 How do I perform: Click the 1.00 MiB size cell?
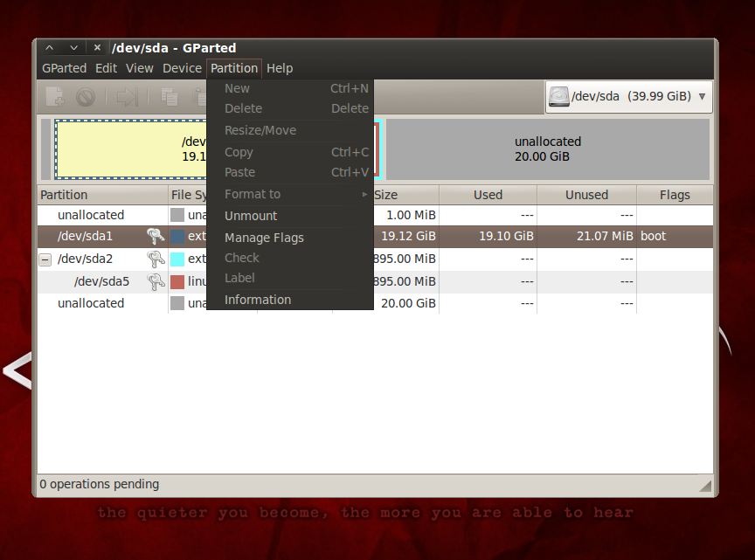click(411, 215)
